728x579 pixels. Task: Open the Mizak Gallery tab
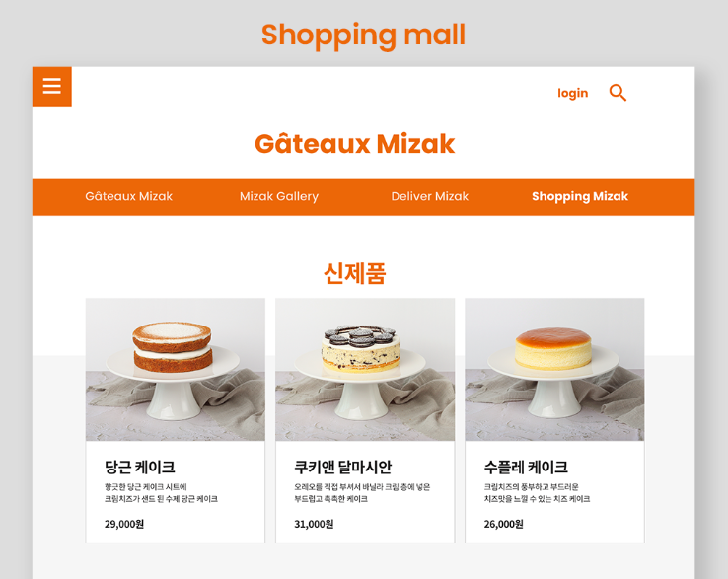(x=279, y=196)
